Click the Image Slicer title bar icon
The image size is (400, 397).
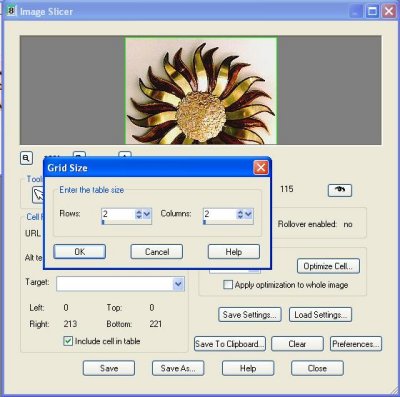[x=11, y=11]
